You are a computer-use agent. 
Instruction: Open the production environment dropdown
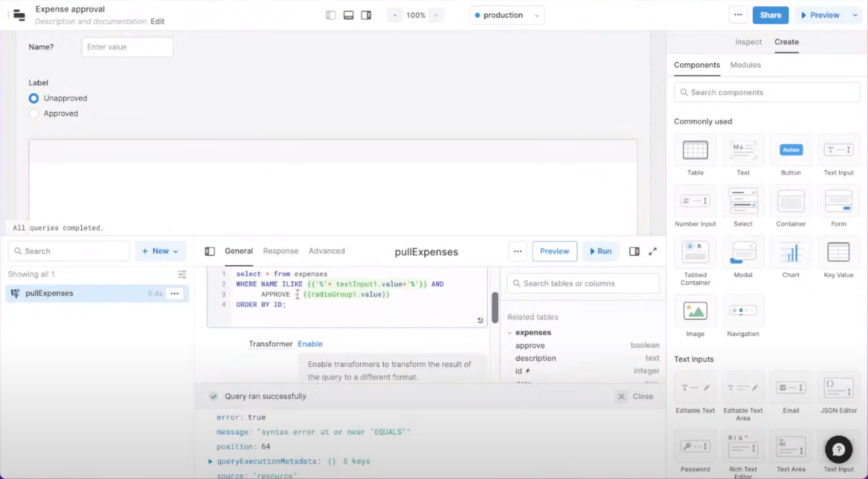pos(506,15)
